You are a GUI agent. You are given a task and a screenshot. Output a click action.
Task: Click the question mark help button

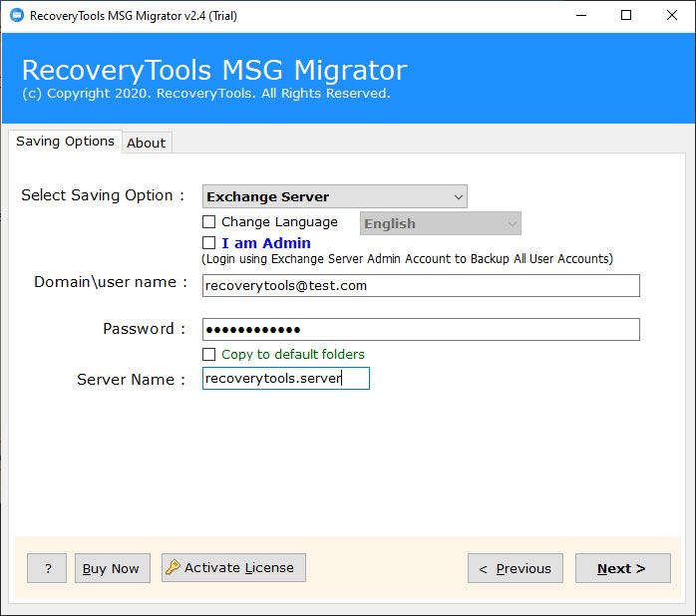pyautogui.click(x=47, y=568)
